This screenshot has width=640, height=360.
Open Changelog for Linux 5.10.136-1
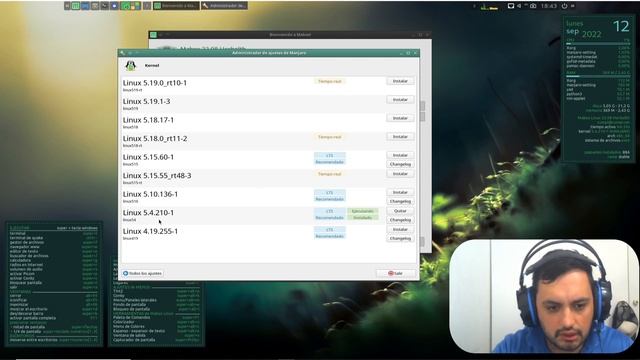[x=400, y=201]
